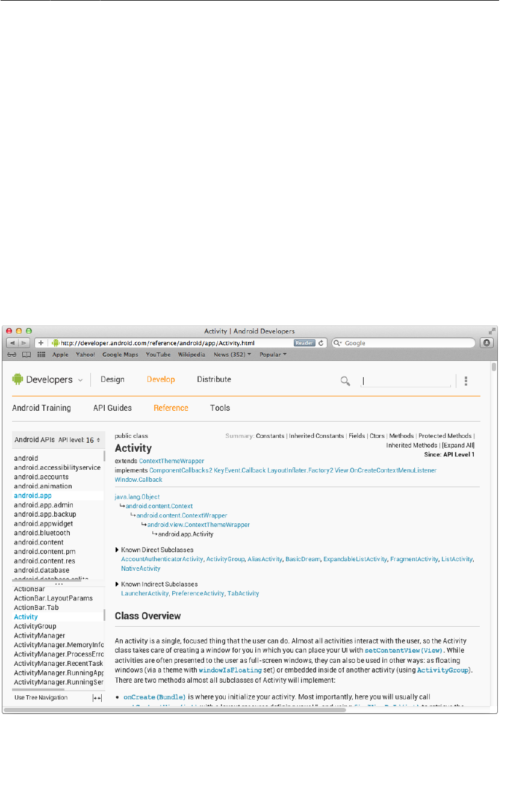Click the Developers site search box
The width and height of the screenshot is (531, 812).
[406, 381]
